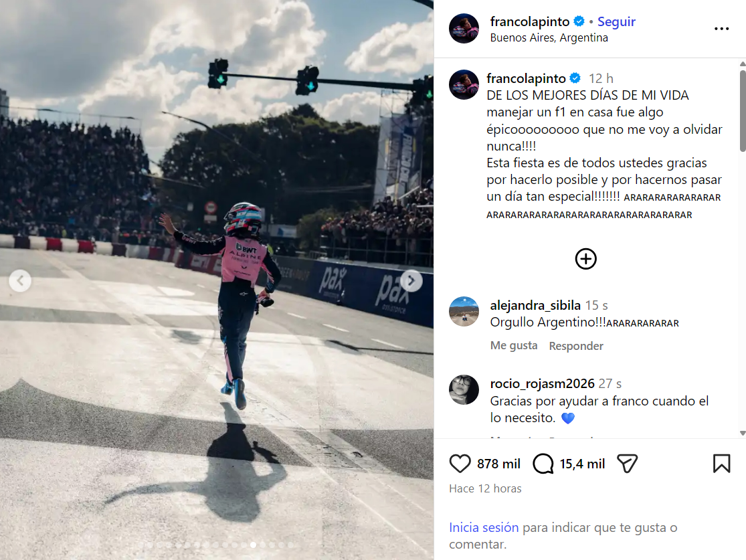
Task: Save the post with the bookmark icon
Action: tap(721, 464)
